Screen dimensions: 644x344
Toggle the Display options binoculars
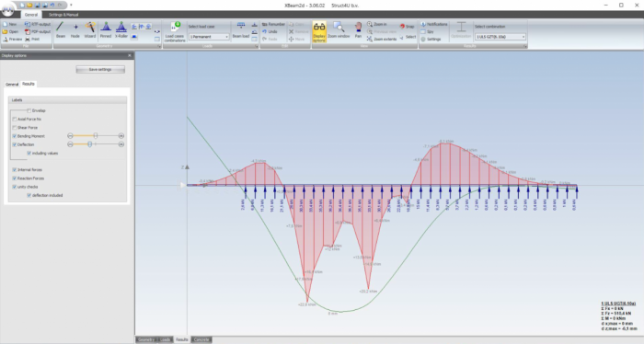coord(319,31)
